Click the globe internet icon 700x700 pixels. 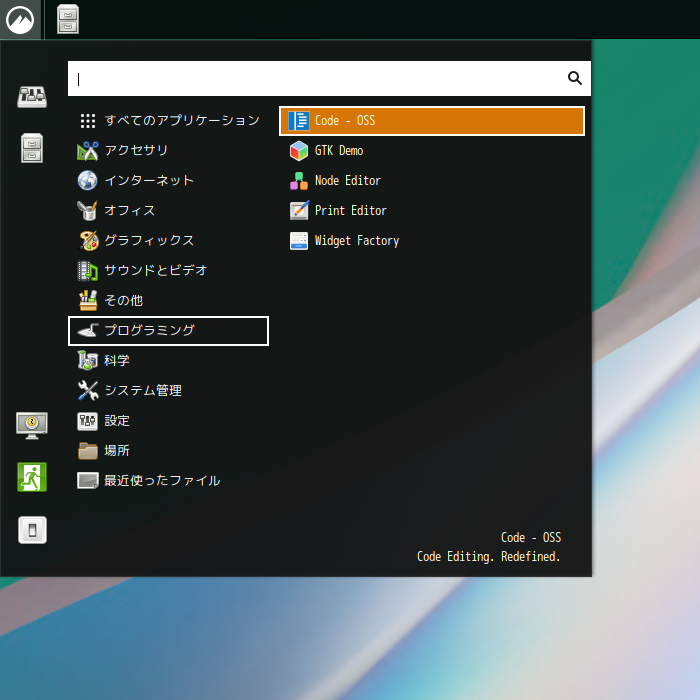[88, 181]
